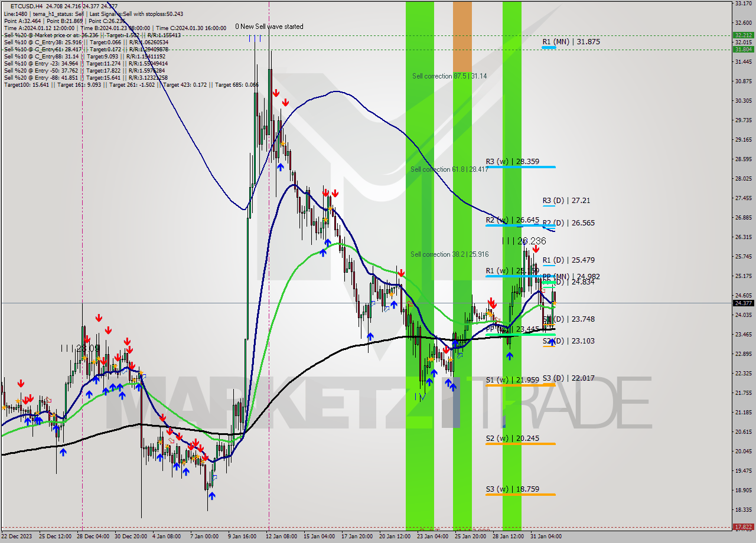The image size is (756, 543).
Task: Click the 'Time A:2024.01.12 12:00:00' info line
Action: (115, 28)
